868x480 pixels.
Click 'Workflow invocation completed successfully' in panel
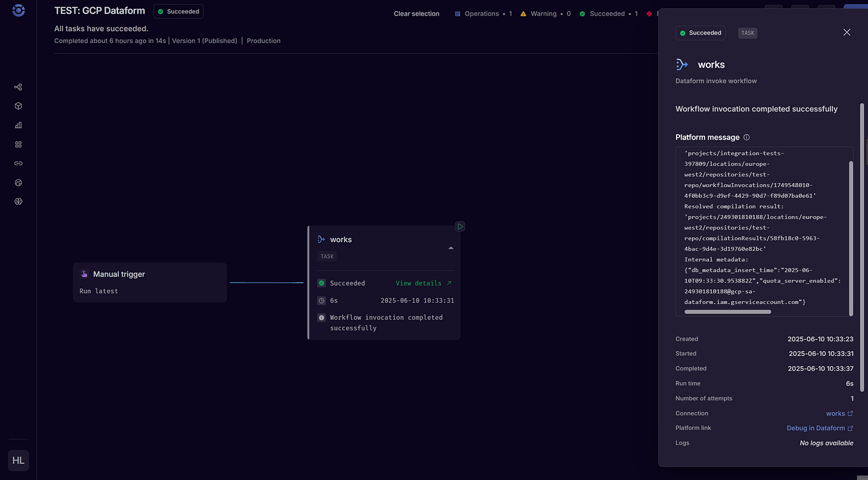tap(757, 109)
